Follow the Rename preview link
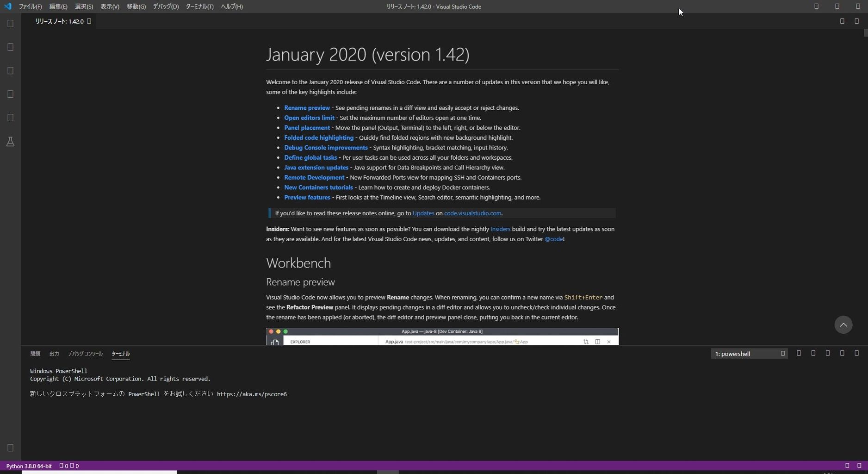 (307, 108)
